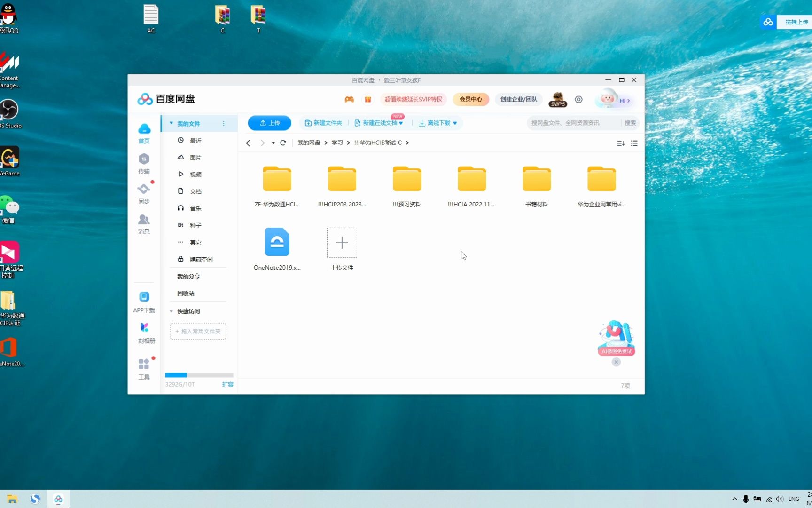The image size is (812, 508).
Task: Open the settings gear icon in header
Action: 578,99
